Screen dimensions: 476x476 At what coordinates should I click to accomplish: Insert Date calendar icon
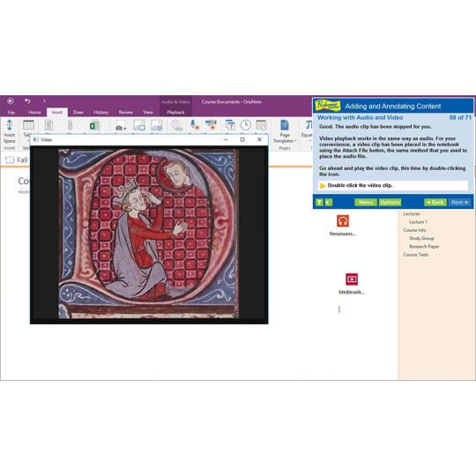[x=230, y=125]
